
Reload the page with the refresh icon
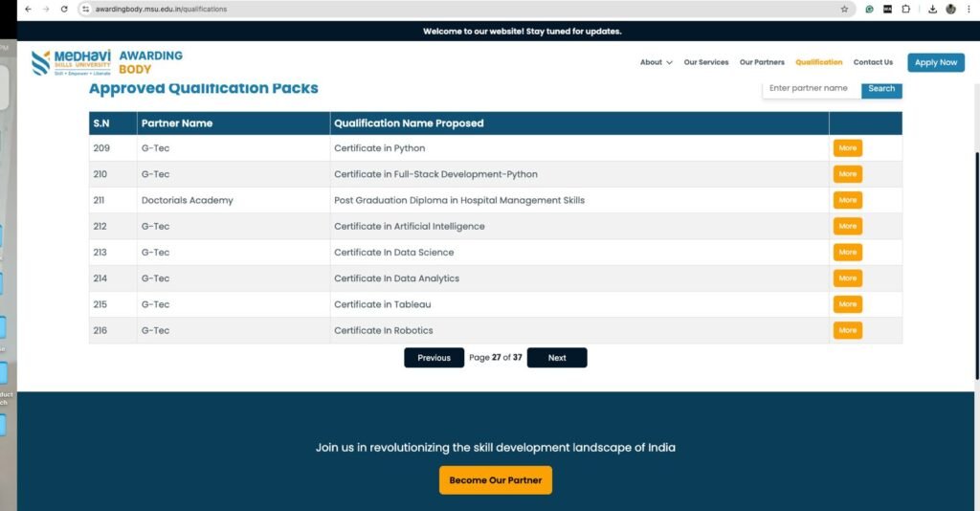64,10
